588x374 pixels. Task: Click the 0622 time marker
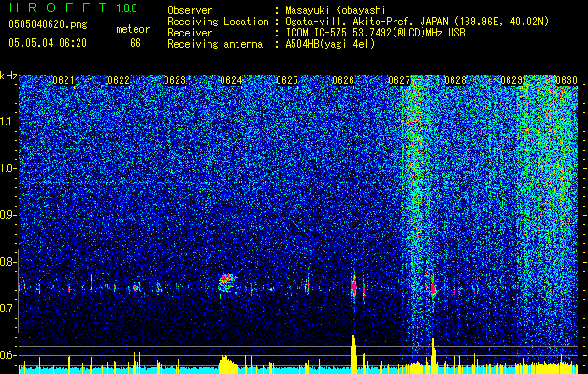point(119,80)
